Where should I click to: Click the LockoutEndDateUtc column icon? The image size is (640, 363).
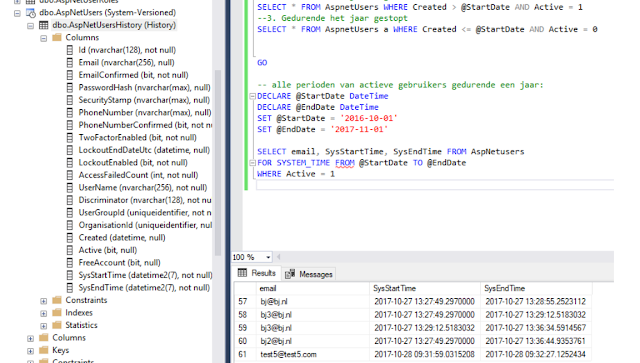(x=70, y=150)
